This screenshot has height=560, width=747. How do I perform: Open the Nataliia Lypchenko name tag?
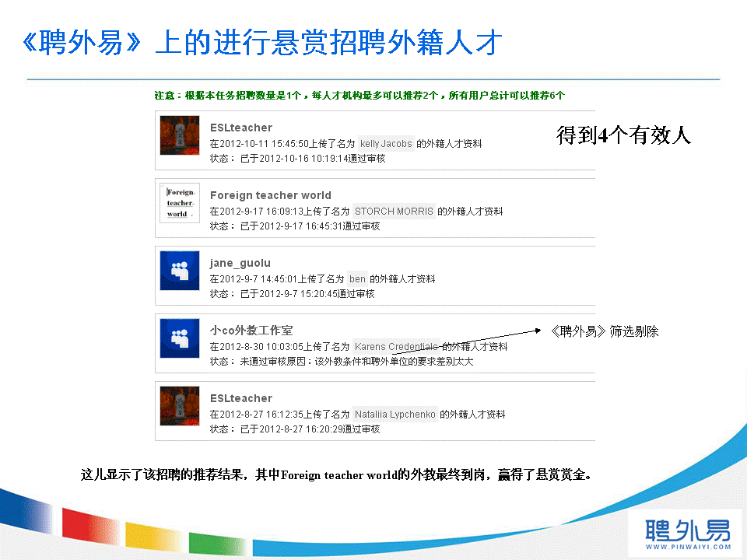click(395, 415)
